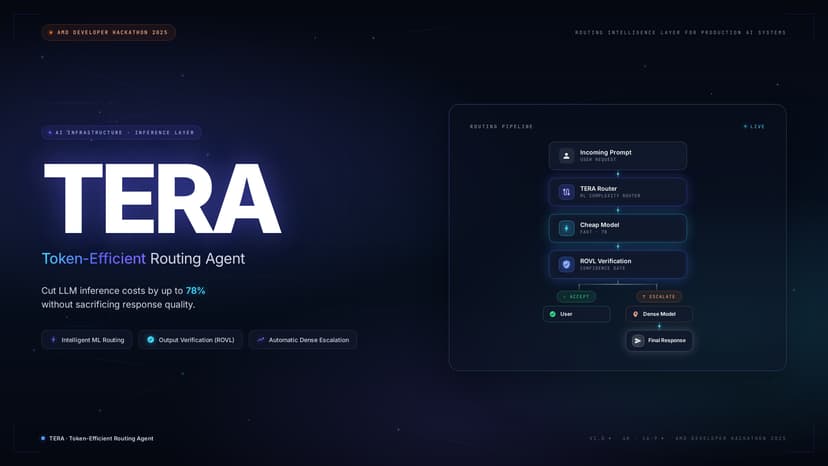Click the LIVE status indicator
The image size is (828, 466).
click(754, 126)
